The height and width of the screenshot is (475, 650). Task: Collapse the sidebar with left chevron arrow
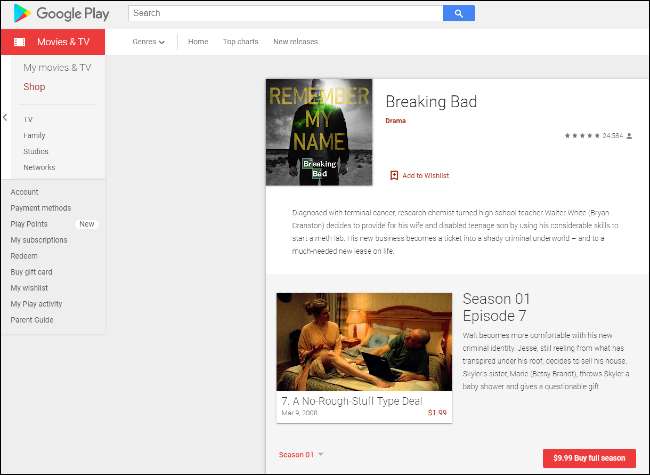(5, 117)
